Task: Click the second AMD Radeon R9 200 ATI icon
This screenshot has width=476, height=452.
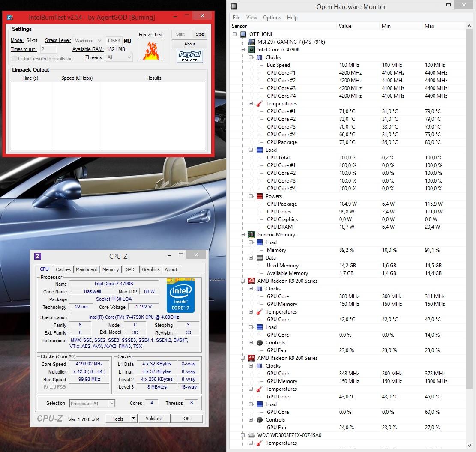Action: point(251,358)
